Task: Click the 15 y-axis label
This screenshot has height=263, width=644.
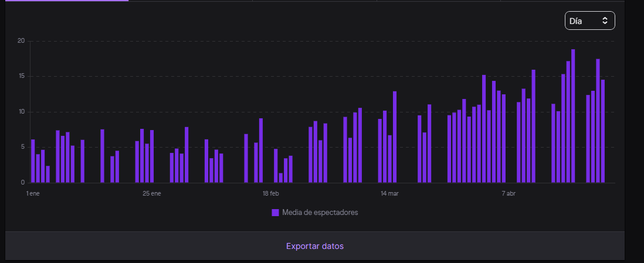Action: coord(21,76)
